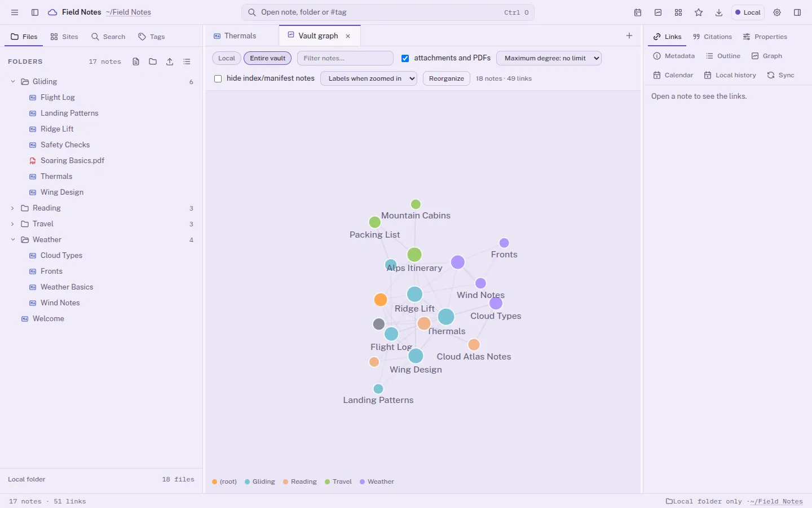Add a new tab with plus icon

pyautogui.click(x=629, y=36)
